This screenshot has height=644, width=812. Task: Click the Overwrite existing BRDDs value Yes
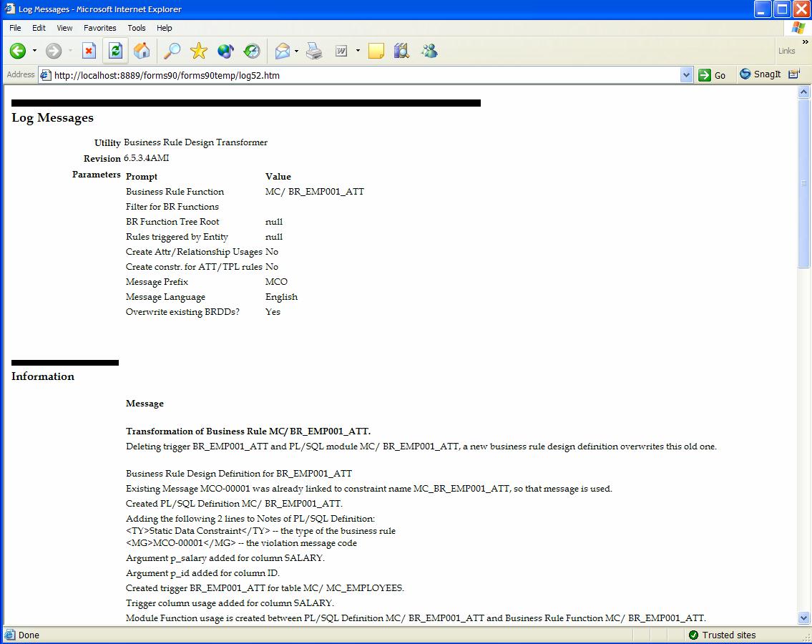coord(273,312)
